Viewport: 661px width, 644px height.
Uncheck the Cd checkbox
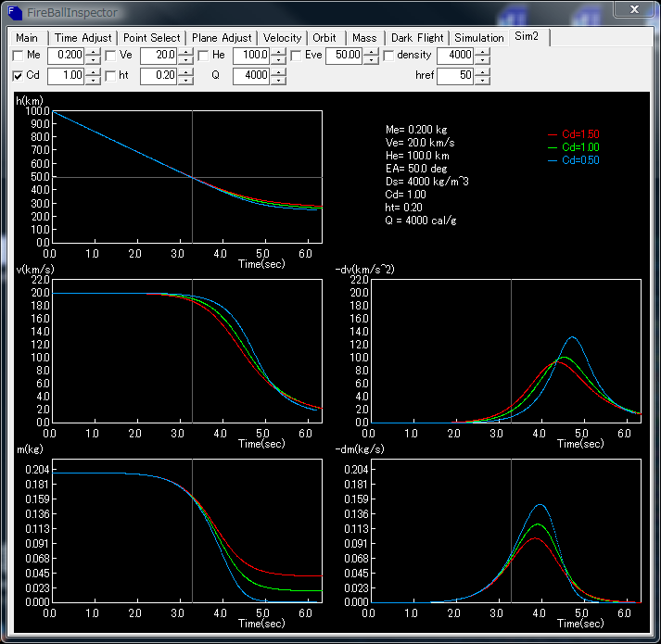tap(19, 76)
